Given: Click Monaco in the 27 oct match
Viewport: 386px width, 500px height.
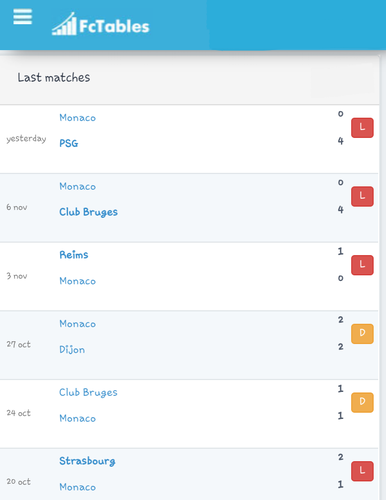Looking at the screenshot, I should 78,324.
